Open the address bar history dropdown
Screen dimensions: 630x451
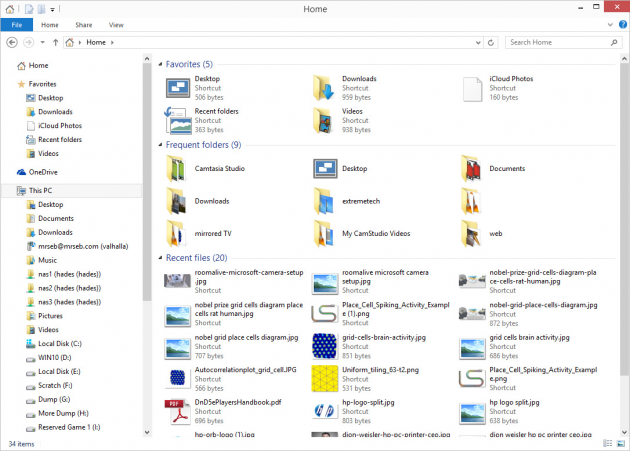477,43
